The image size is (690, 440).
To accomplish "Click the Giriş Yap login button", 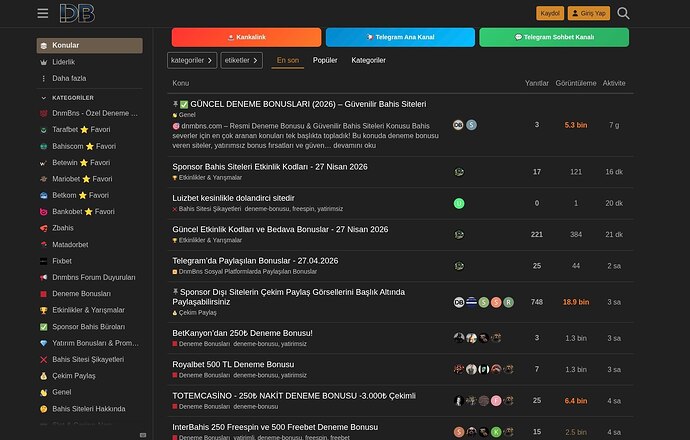I will pos(588,13).
